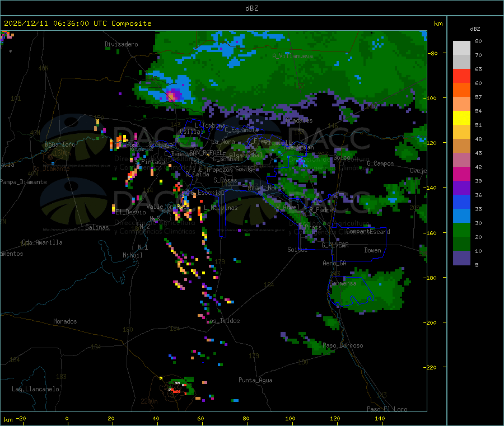
Task: Click the El_Desvio label
Action: coord(131,212)
